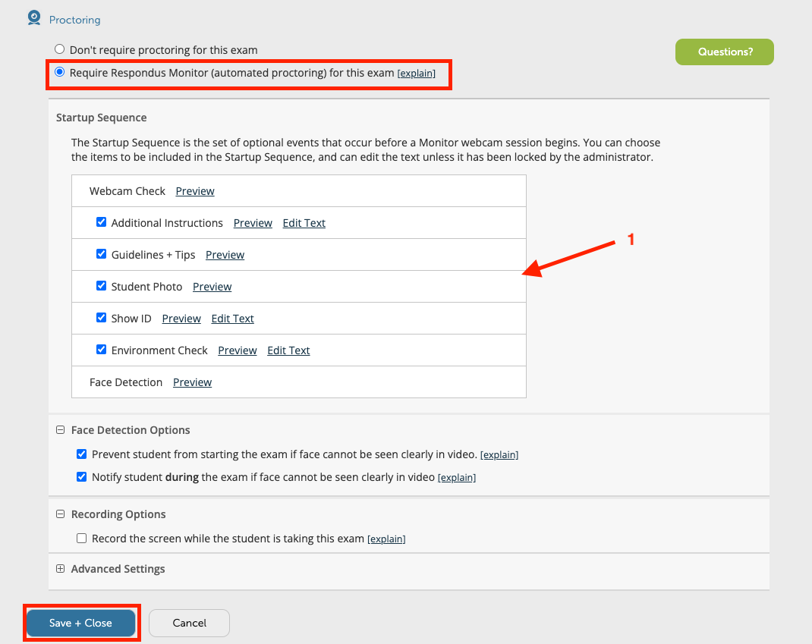
Task: Edit Text for Show ID
Action: tap(232, 319)
